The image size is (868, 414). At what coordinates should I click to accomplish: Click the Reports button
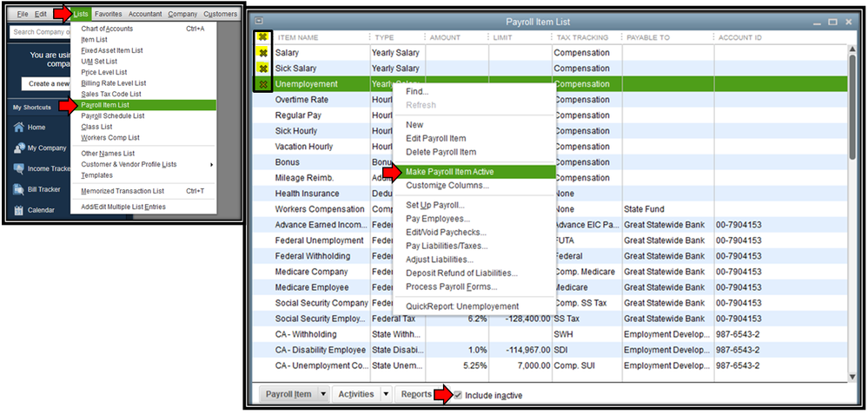(416, 394)
